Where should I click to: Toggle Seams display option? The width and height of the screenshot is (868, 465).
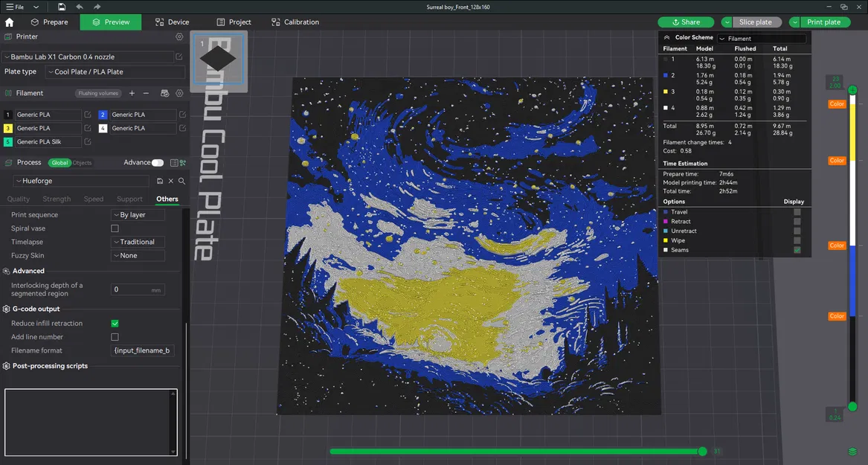[x=798, y=249]
